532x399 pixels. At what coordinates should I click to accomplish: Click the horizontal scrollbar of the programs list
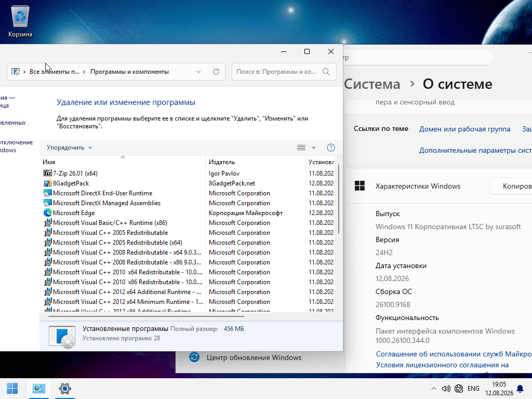coord(146,316)
